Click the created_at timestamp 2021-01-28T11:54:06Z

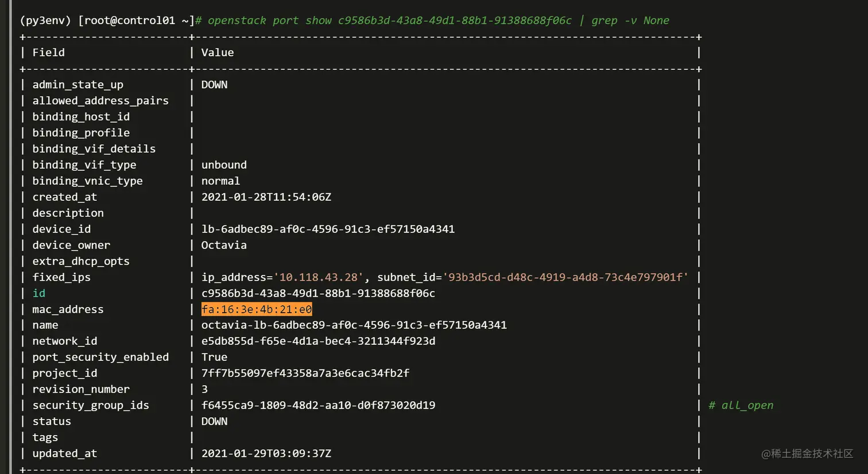click(x=266, y=197)
